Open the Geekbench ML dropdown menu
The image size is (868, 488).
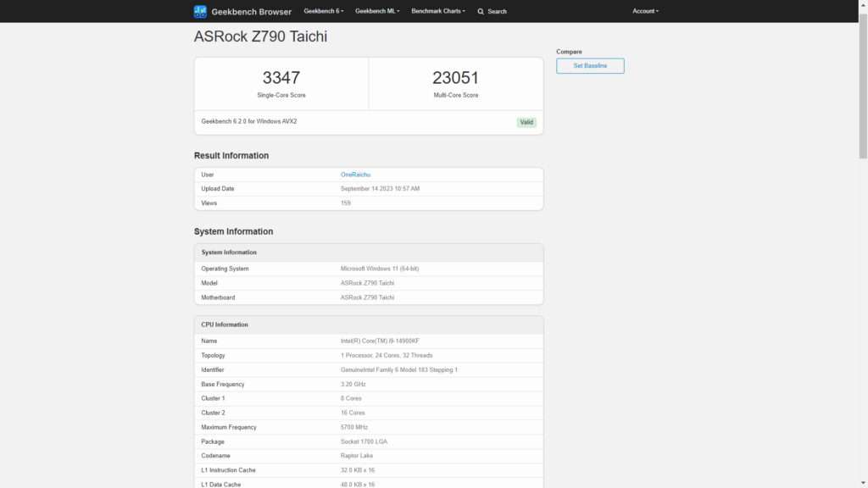(377, 11)
